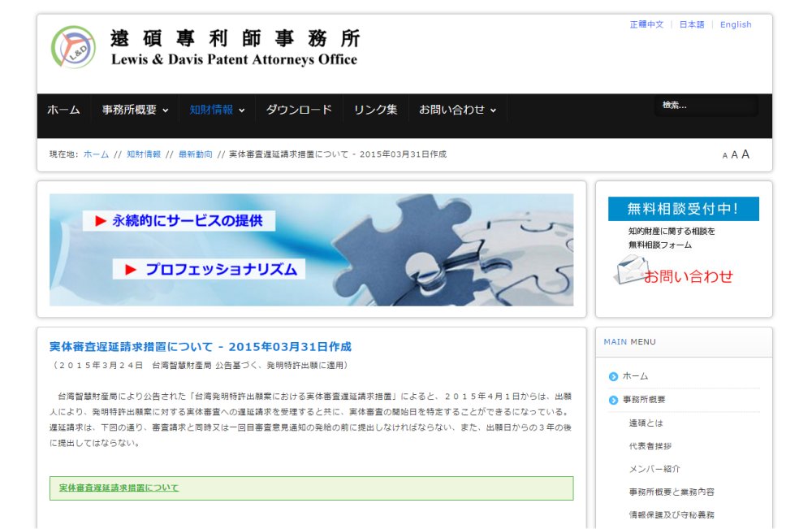Expand the 知財情報 dropdown menu
This screenshot has width=812, height=529.
217,110
